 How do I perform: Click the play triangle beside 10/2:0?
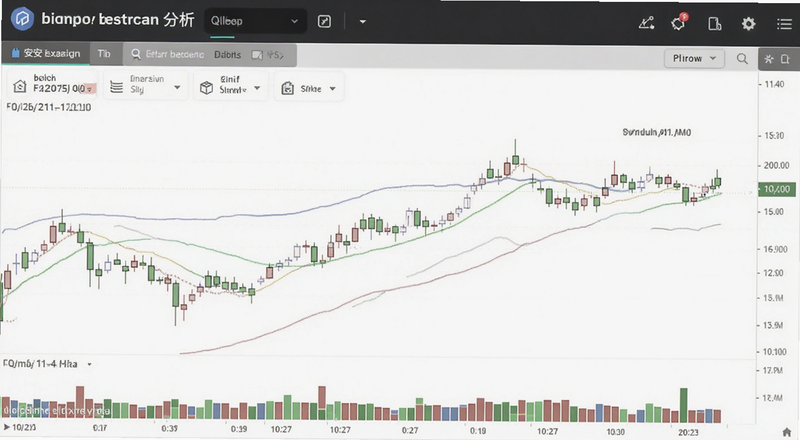7,427
